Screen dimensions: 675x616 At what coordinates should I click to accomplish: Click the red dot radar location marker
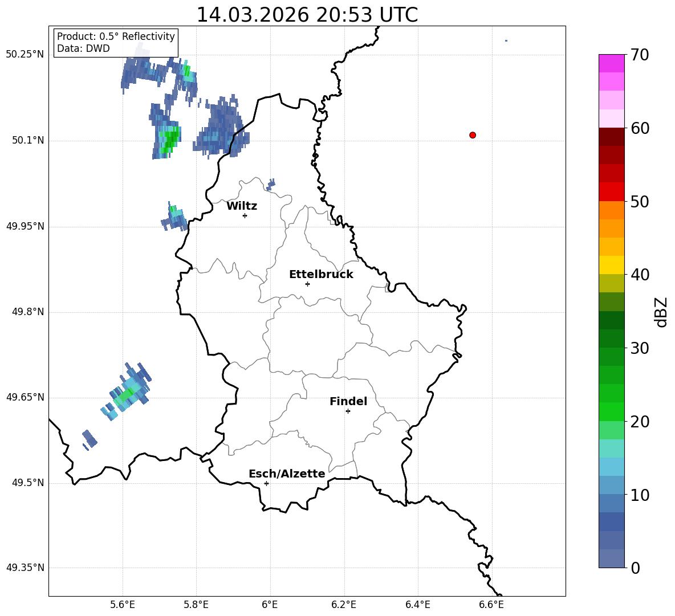click(473, 135)
